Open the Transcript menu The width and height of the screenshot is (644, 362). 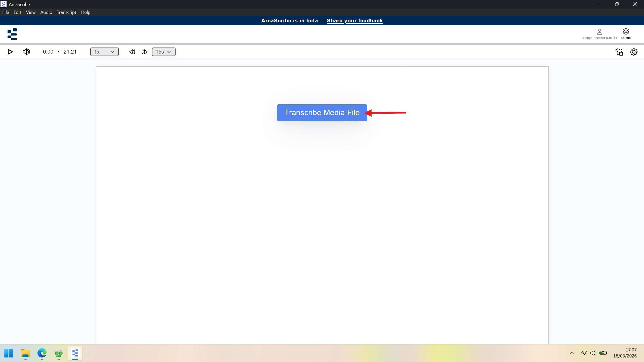click(x=66, y=12)
